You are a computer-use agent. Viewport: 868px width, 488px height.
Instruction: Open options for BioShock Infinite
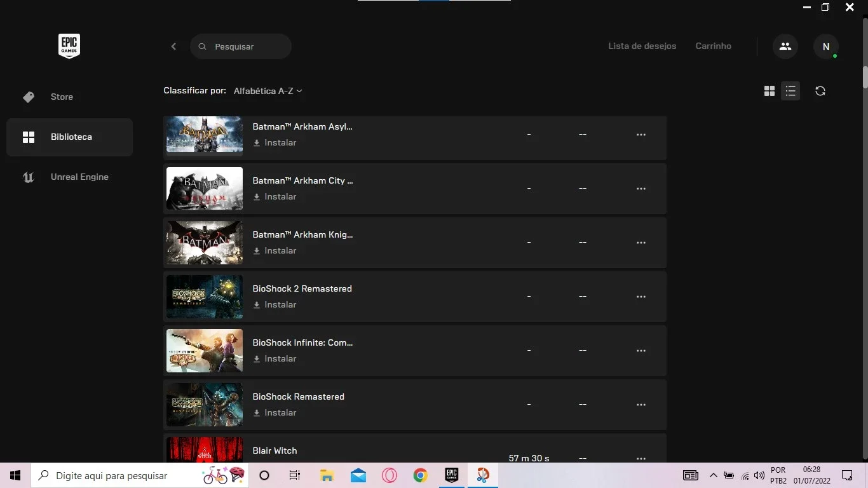(x=641, y=351)
